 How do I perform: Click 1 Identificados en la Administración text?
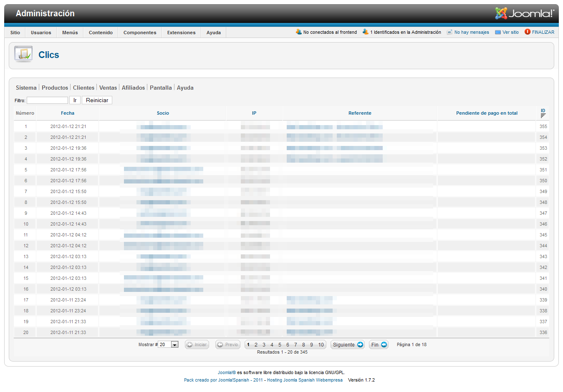click(x=406, y=32)
